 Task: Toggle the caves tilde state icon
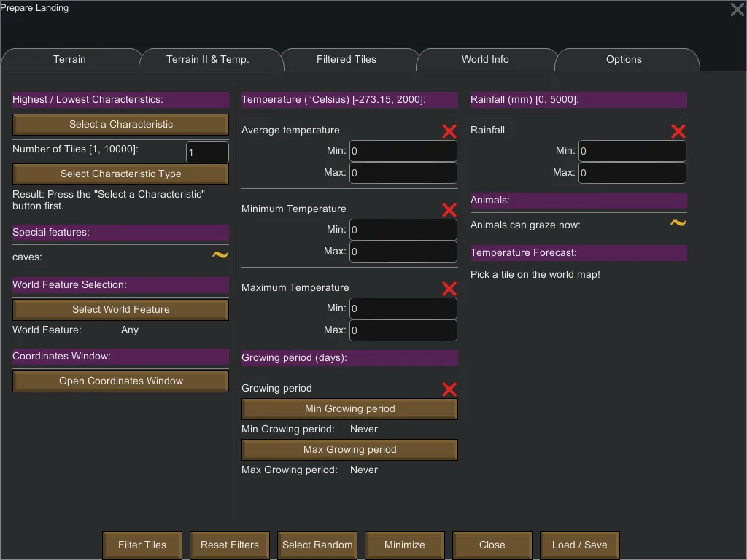[220, 256]
